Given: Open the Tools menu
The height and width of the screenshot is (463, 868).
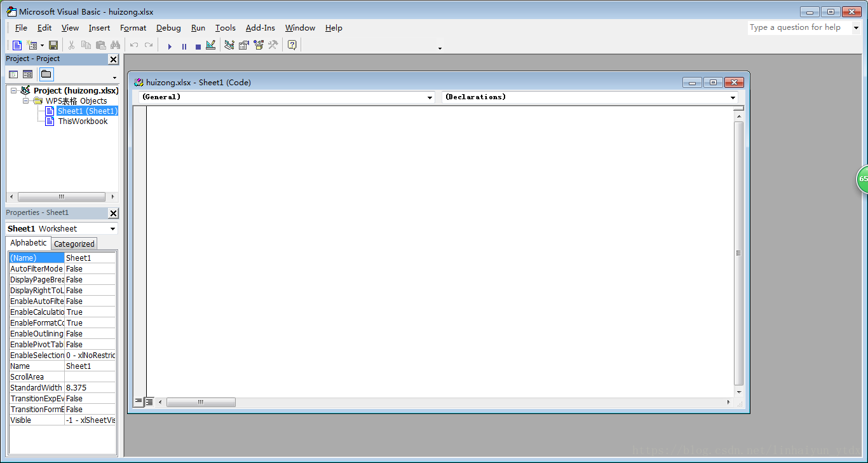Looking at the screenshot, I should (226, 28).
